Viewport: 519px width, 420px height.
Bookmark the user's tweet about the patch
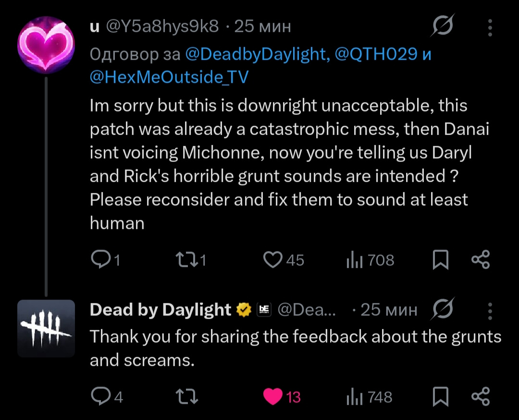click(441, 259)
